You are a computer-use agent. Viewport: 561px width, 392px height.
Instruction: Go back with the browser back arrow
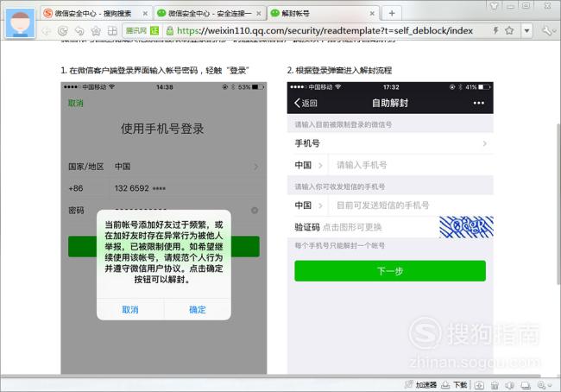47,31
